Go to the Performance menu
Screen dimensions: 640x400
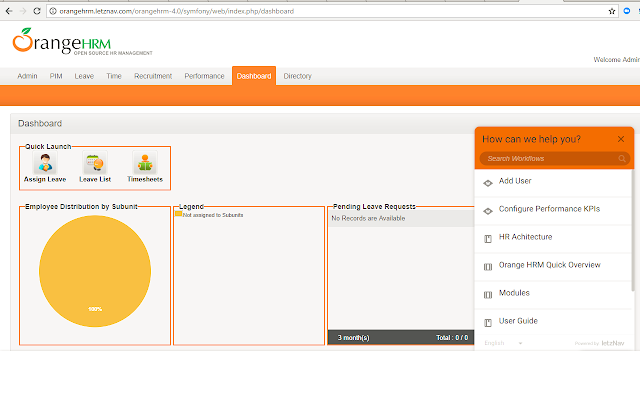(204, 76)
